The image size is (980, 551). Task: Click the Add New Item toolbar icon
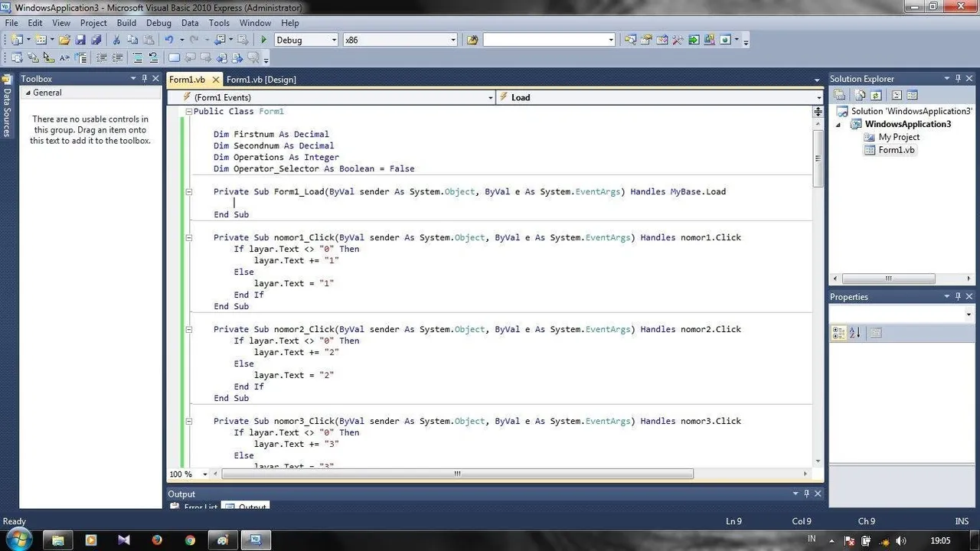click(41, 40)
